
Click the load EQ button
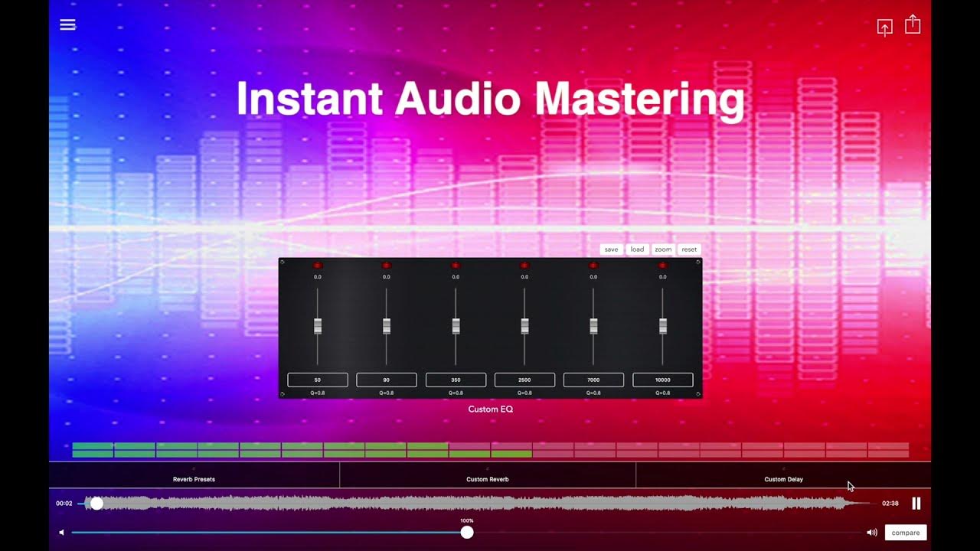(x=637, y=249)
